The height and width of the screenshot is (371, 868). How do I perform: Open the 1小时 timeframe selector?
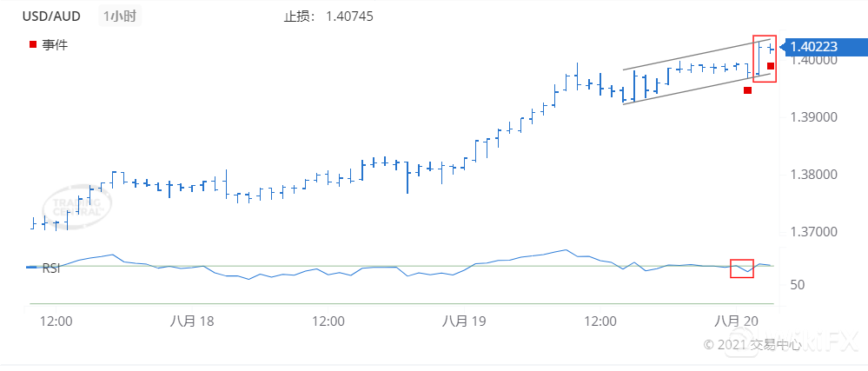pyautogui.click(x=119, y=17)
